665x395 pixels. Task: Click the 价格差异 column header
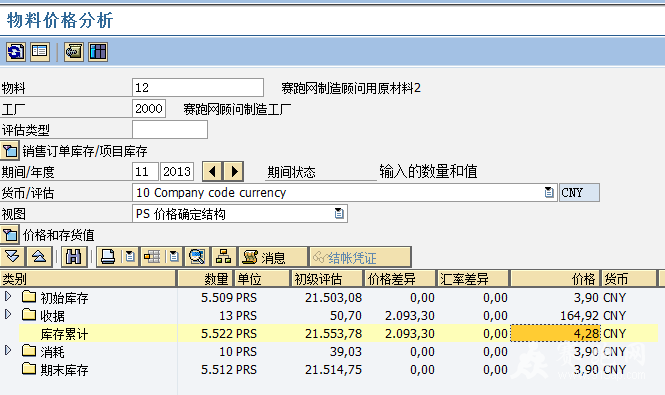(x=400, y=279)
